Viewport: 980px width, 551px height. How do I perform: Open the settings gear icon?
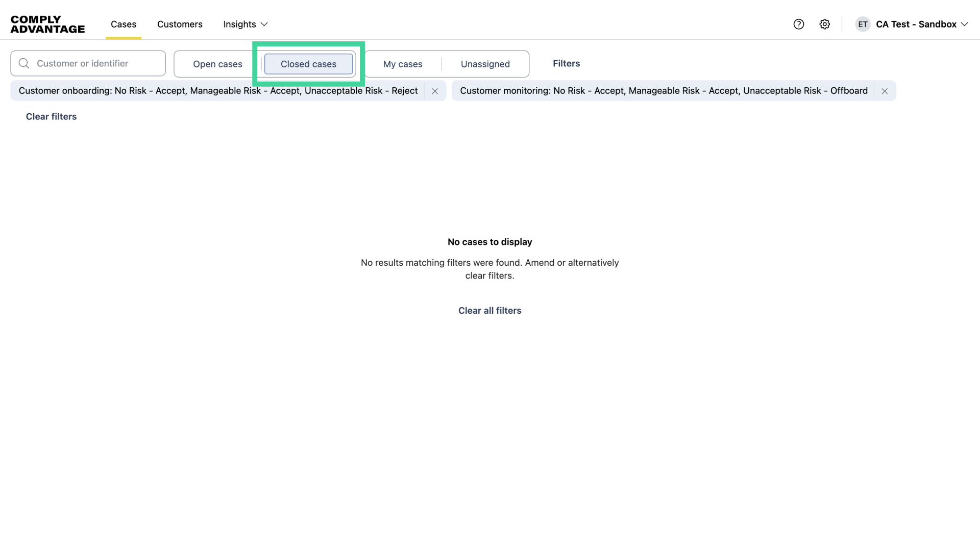pyautogui.click(x=825, y=24)
